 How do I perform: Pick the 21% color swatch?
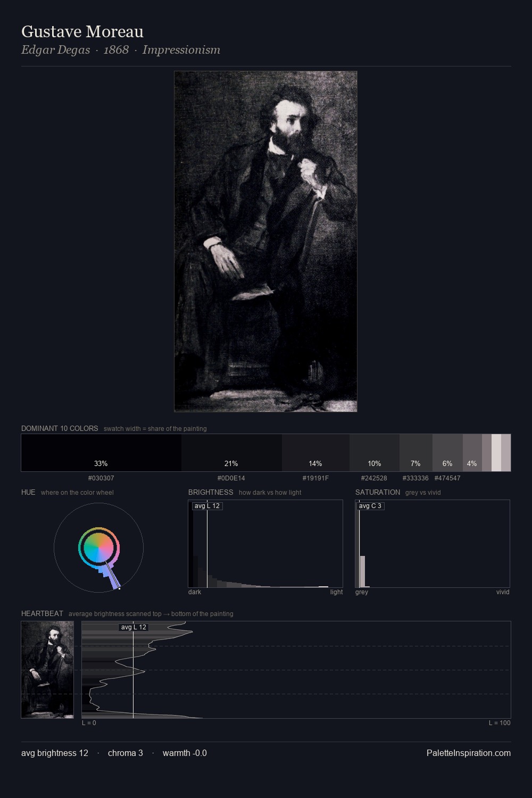click(x=231, y=453)
